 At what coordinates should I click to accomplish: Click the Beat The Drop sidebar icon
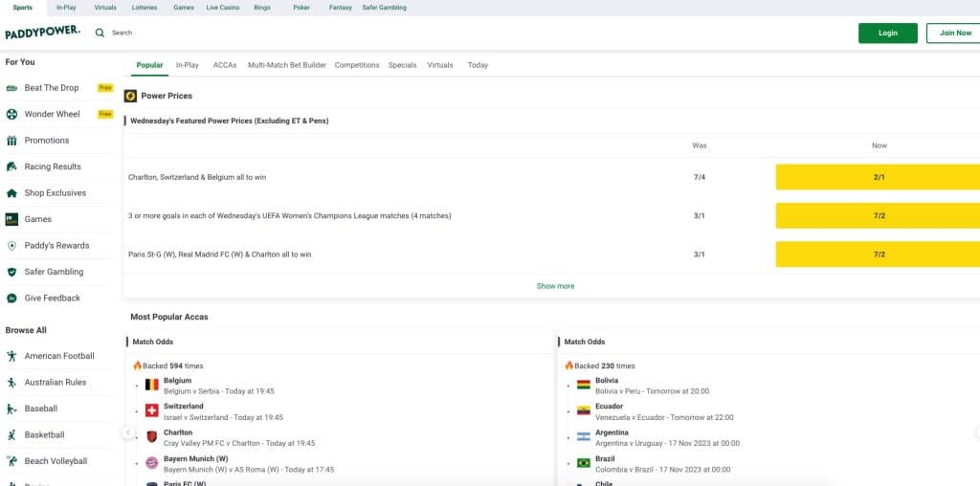pos(11,88)
